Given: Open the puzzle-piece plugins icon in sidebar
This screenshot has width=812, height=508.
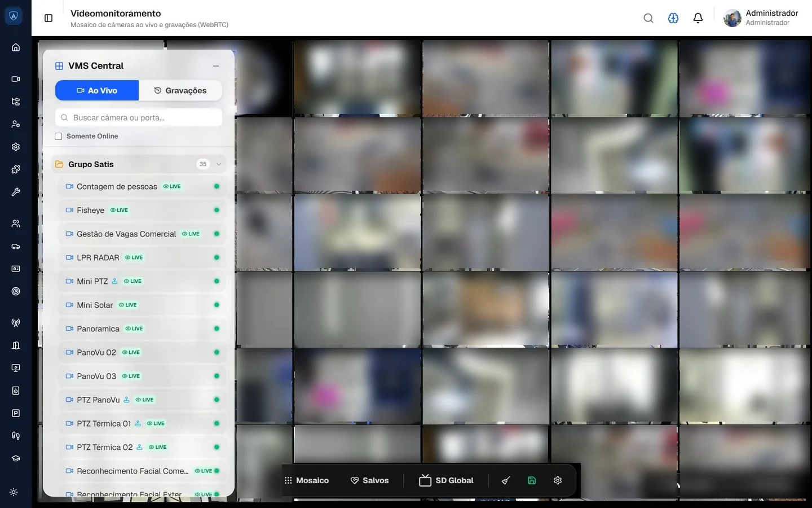Looking at the screenshot, I should point(16,169).
